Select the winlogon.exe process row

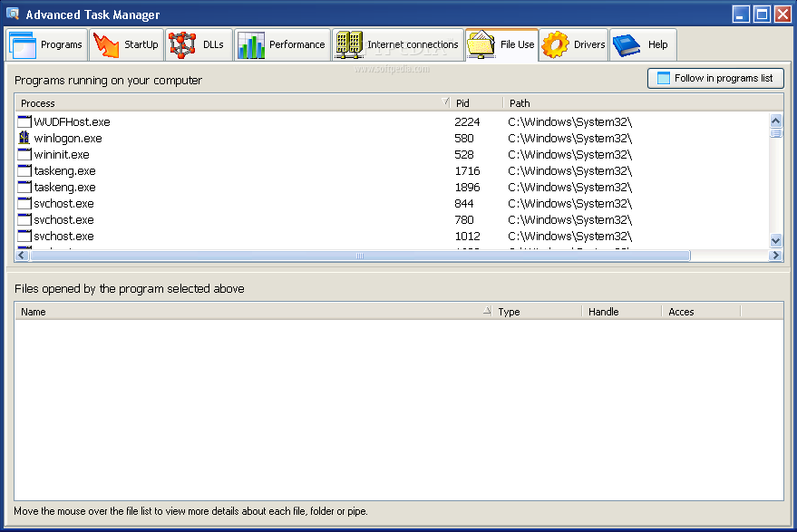point(393,138)
